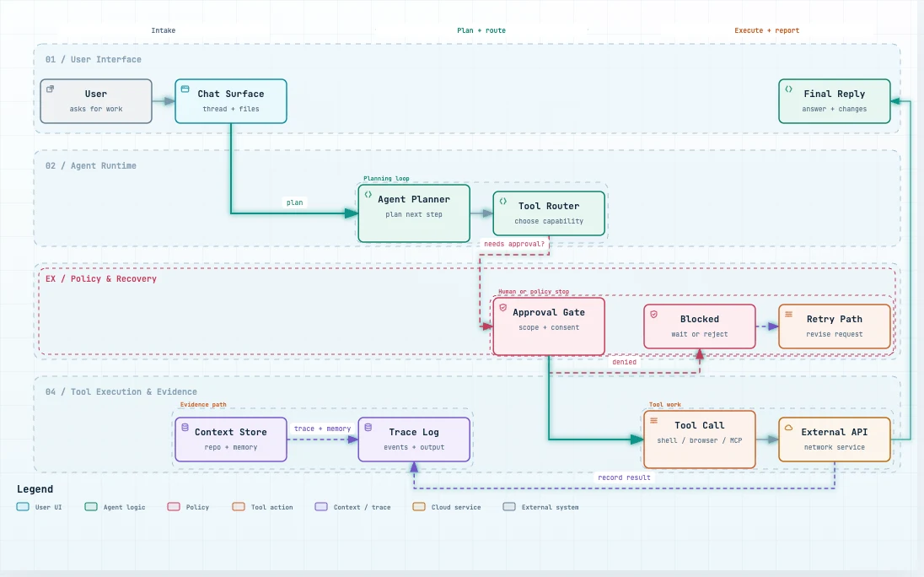
Task: Click 'thread + files' subtitle text
Action: 231,109
